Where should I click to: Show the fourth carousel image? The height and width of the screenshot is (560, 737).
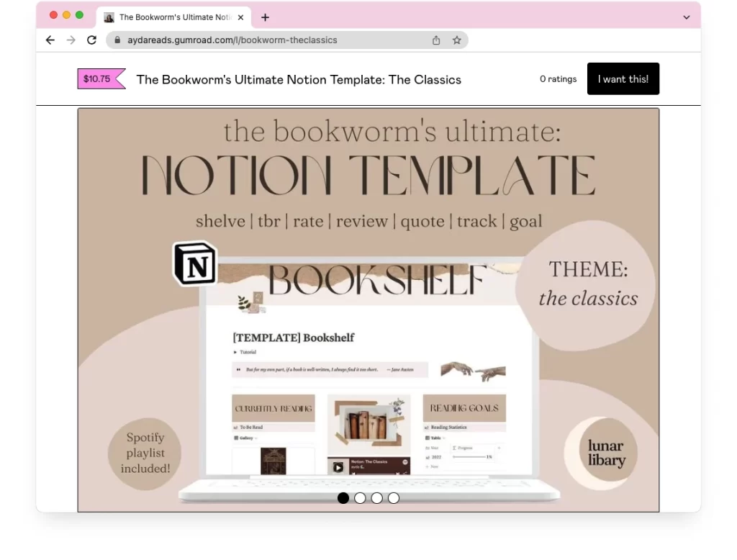[x=394, y=498]
